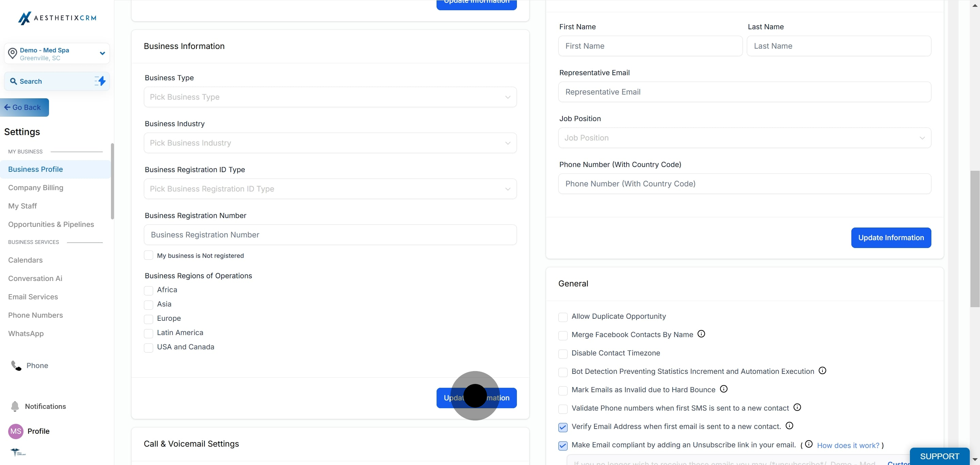The height and width of the screenshot is (465, 980).
Task: Open the Notifications bell icon
Action: coord(15,406)
